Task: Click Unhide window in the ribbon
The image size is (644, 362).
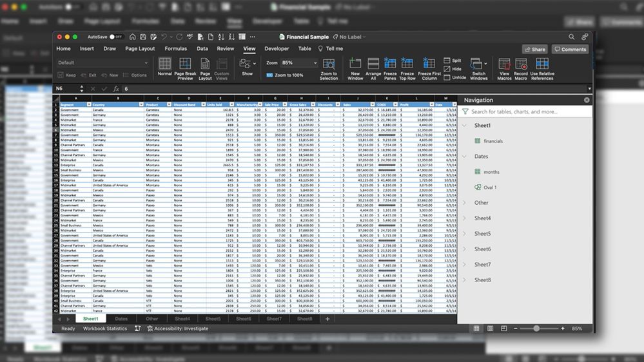Action: click(454, 77)
